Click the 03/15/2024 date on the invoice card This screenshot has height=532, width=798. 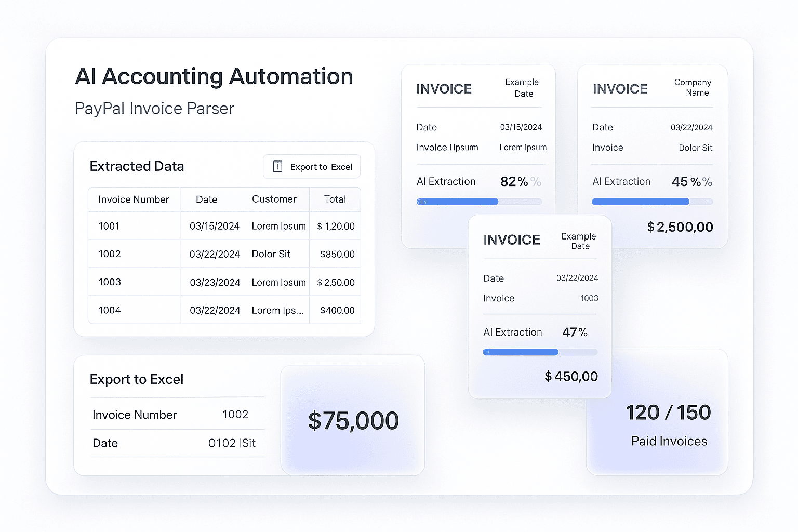pos(521,127)
